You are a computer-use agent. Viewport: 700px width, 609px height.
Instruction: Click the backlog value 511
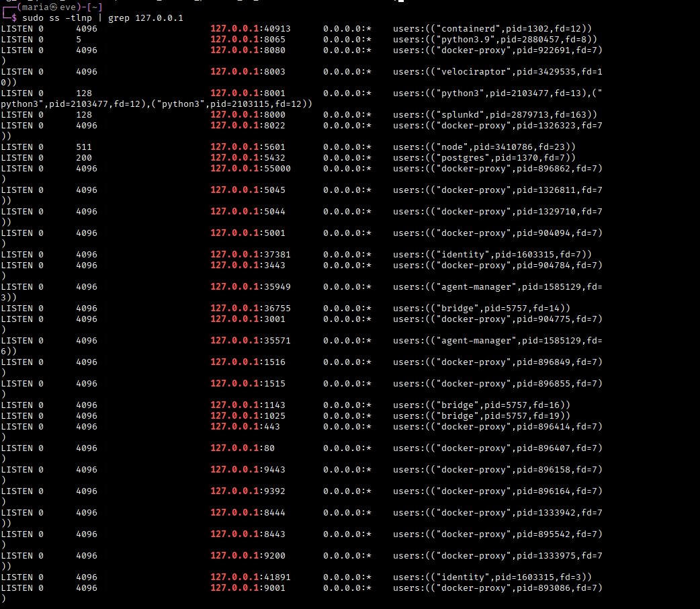(84, 147)
